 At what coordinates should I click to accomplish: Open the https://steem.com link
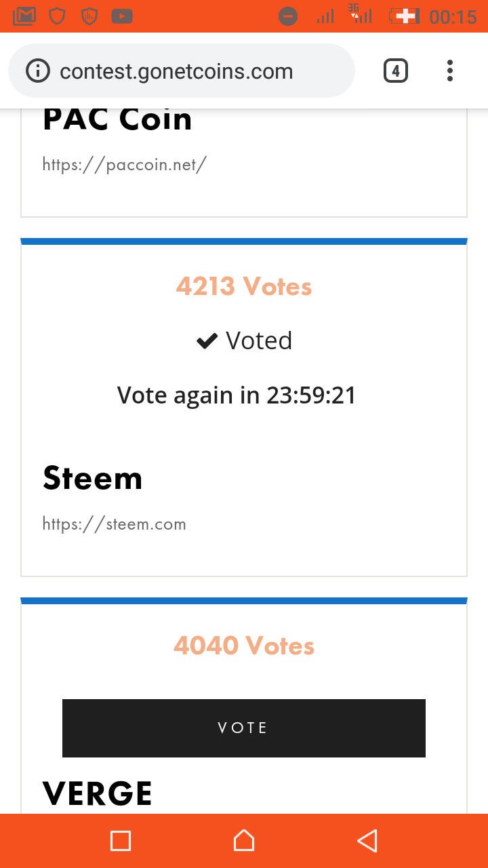tap(114, 524)
